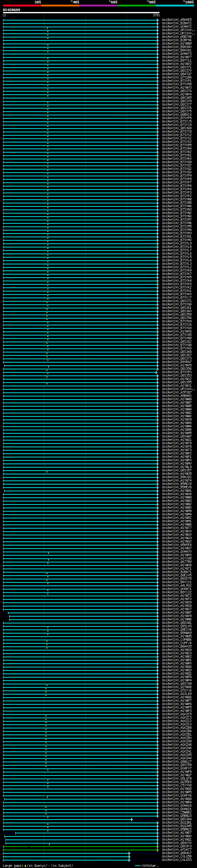
Task: Open hit UniRef100_A1YWV2
Action: click(177, 64)
